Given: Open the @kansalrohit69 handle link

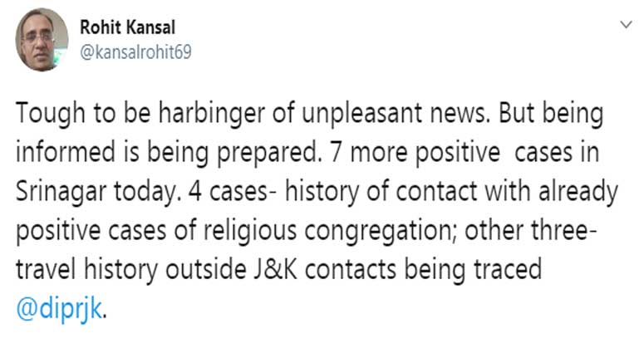Looking at the screenshot, I should coord(135,52).
